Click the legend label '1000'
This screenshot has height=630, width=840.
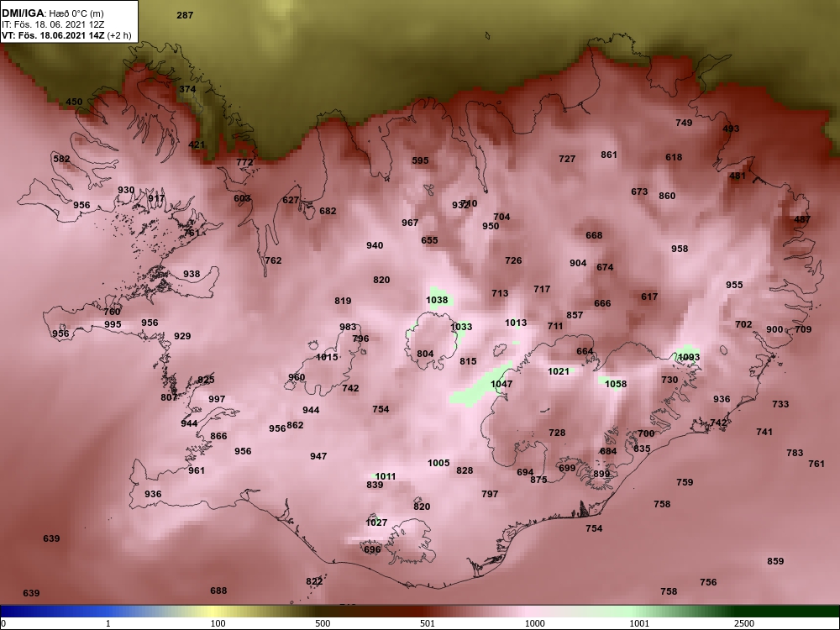(x=534, y=623)
